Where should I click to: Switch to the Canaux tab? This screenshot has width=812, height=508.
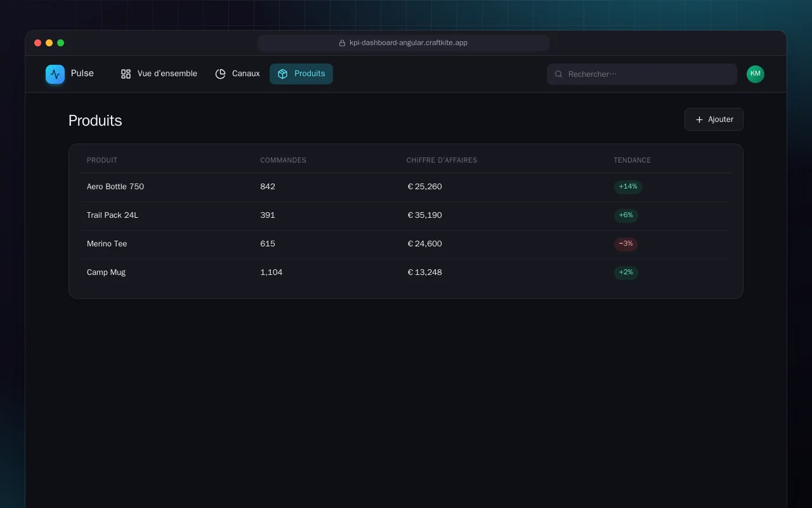[238, 74]
